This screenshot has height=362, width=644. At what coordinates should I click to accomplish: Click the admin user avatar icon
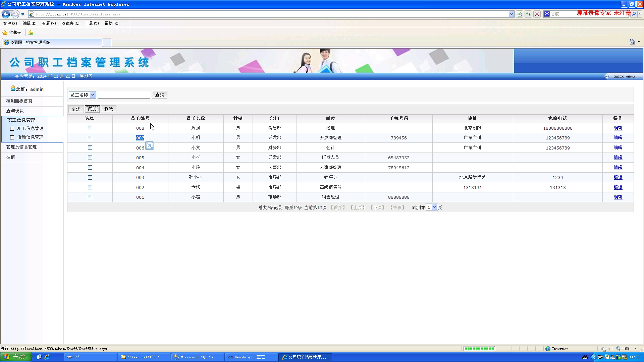click(13, 88)
